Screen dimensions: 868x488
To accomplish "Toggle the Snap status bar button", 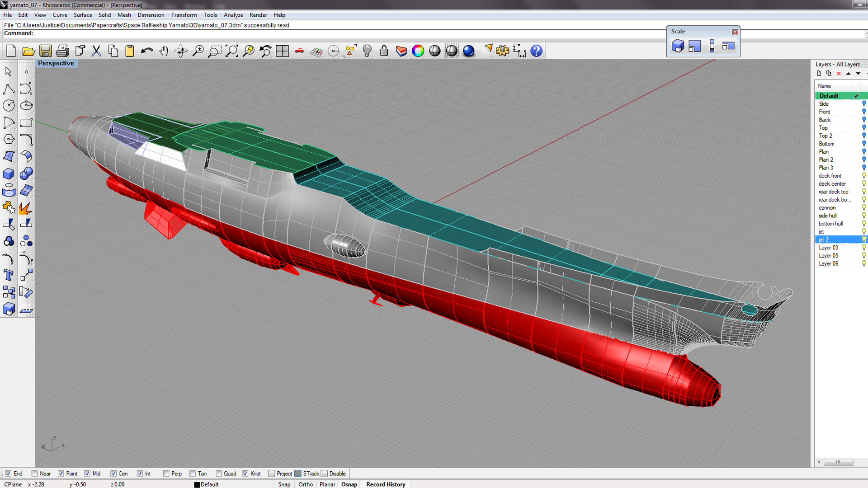I will tap(284, 484).
